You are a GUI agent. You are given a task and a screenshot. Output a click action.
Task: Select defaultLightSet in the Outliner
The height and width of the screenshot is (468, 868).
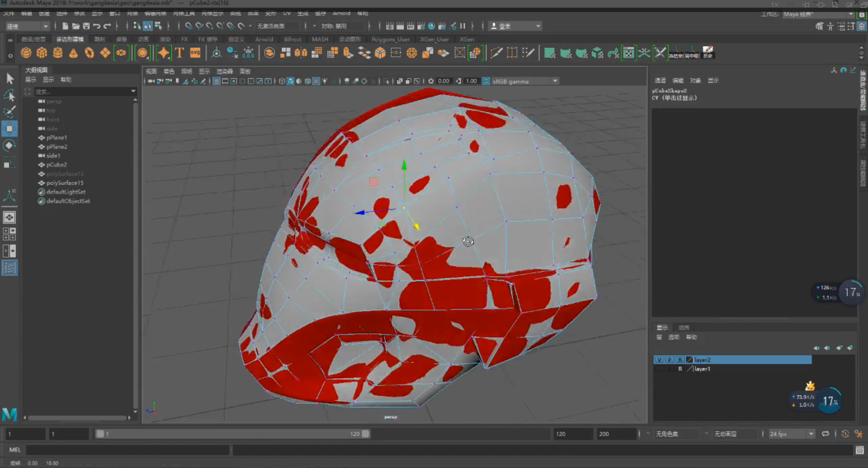click(66, 192)
